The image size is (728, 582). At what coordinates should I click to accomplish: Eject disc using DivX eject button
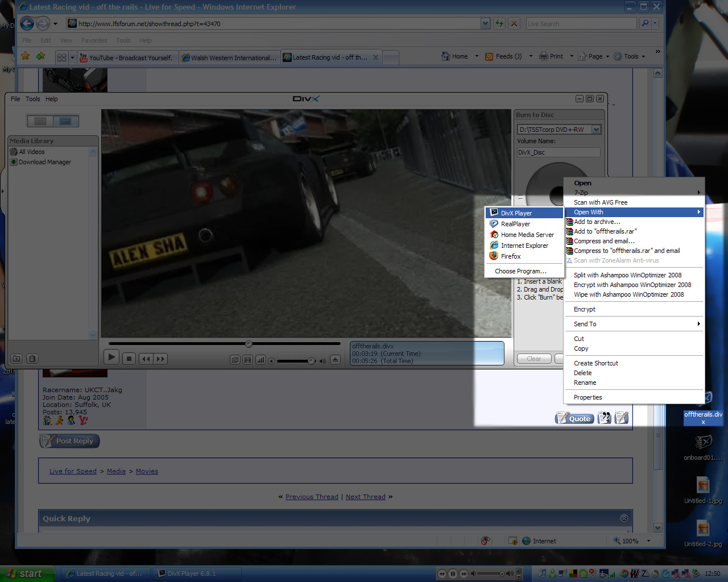coord(335,359)
